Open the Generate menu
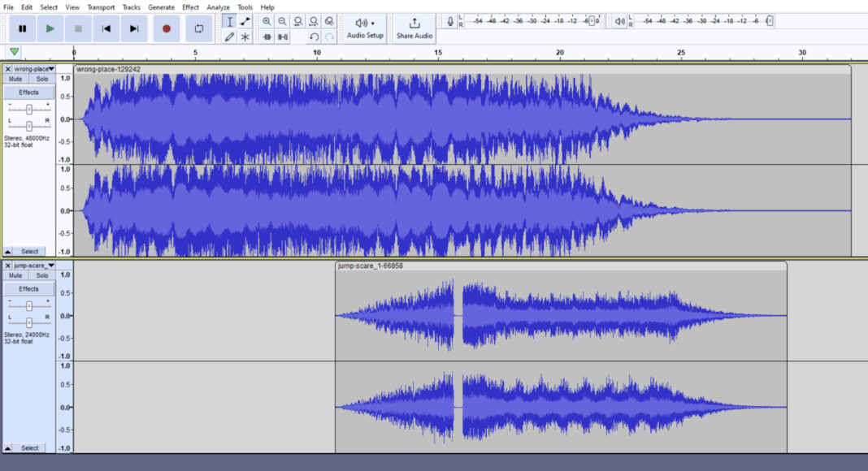868x471 pixels. click(x=159, y=6)
